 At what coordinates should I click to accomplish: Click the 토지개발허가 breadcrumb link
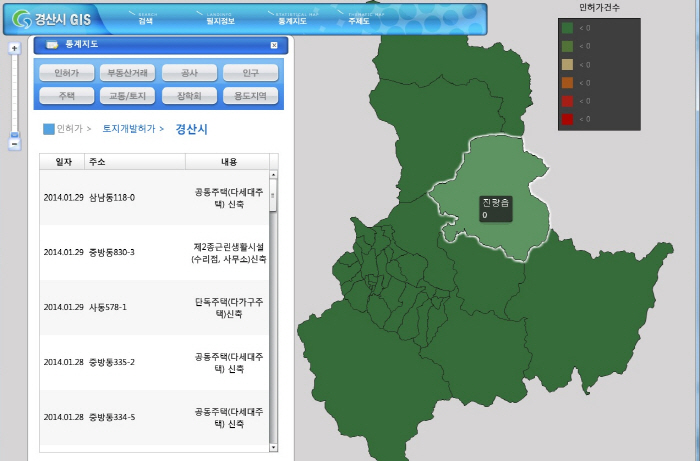129,129
